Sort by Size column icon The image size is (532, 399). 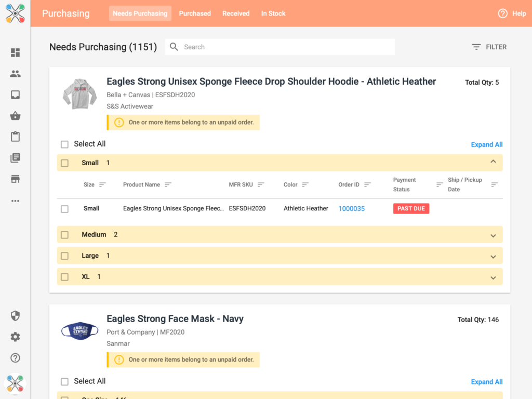[x=102, y=184]
